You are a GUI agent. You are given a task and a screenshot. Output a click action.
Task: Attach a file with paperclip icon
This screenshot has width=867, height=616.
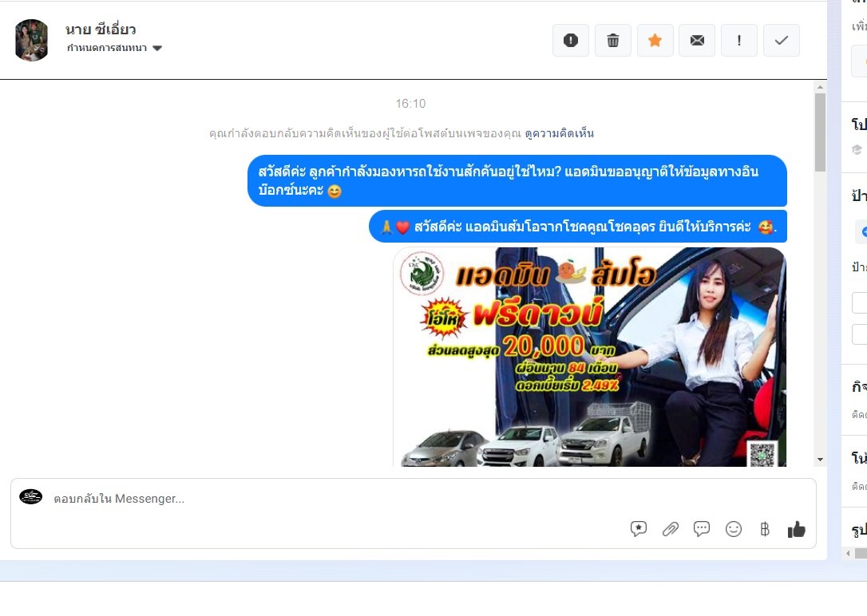671,529
